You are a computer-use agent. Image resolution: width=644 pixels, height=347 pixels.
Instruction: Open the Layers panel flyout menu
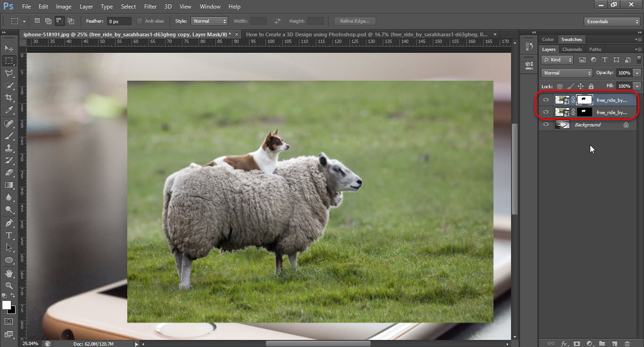(x=638, y=50)
